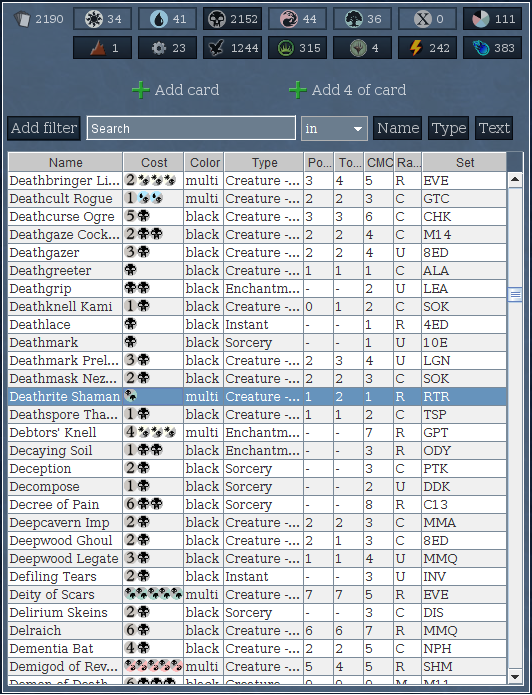
Task: Toggle the black skull mana filter showing 2152
Action: (x=232, y=19)
